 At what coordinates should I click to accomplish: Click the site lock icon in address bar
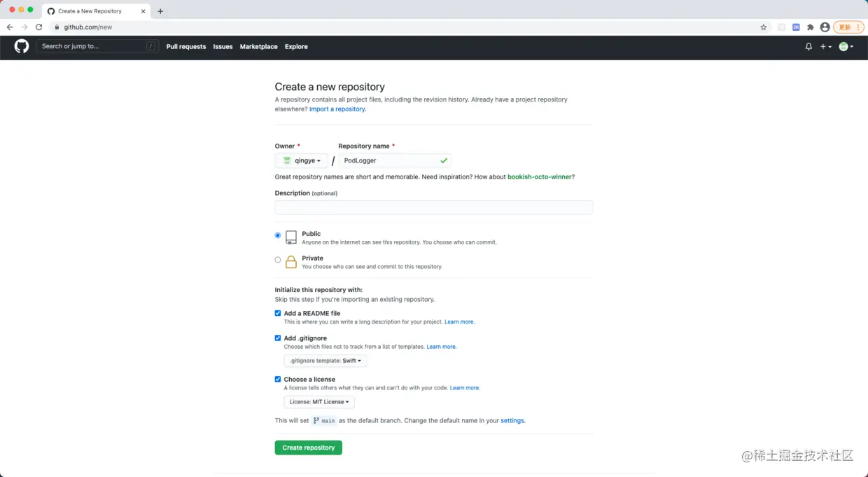58,27
